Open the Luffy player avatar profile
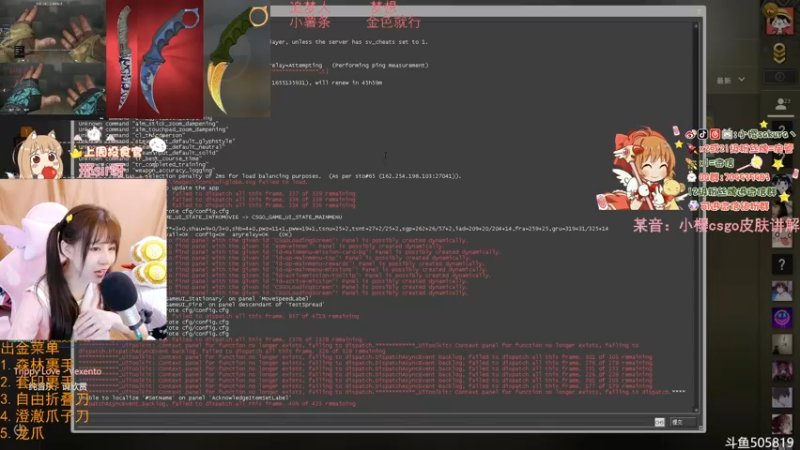This screenshot has width=800, height=450. coord(780,19)
